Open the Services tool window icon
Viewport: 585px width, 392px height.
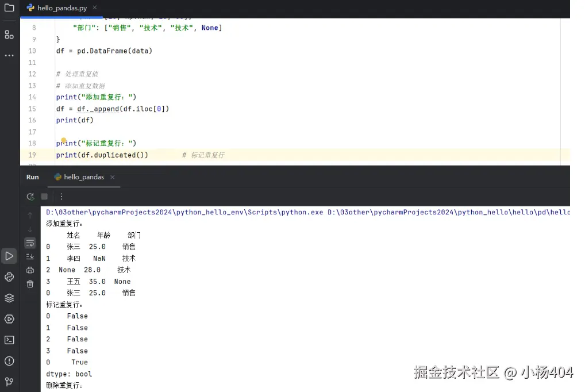pos(9,319)
